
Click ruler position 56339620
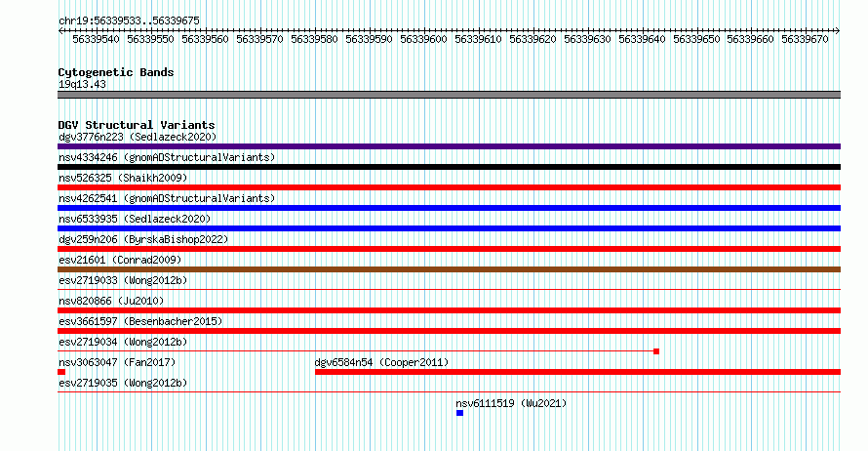pos(533,39)
